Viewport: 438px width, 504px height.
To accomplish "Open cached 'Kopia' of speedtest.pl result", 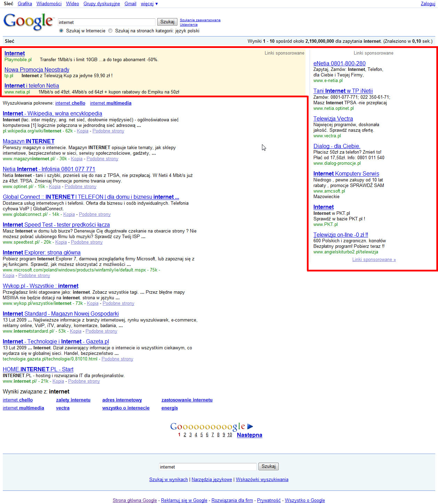I will pyautogui.click(x=61, y=242).
